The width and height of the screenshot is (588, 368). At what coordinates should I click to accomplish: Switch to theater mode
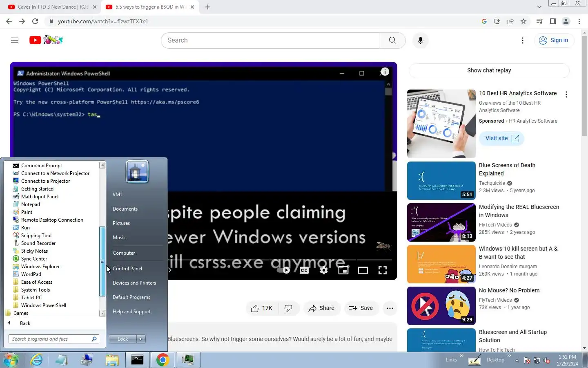click(x=363, y=270)
